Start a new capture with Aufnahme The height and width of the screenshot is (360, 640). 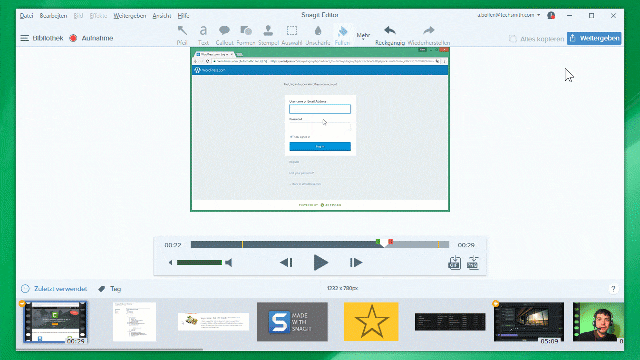click(x=91, y=38)
